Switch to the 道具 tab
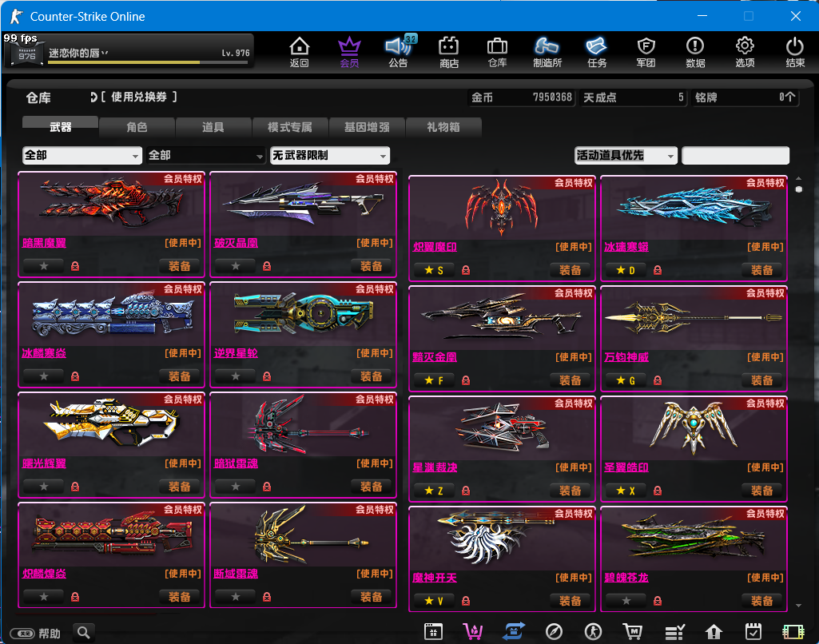The image size is (819, 644). pos(213,127)
